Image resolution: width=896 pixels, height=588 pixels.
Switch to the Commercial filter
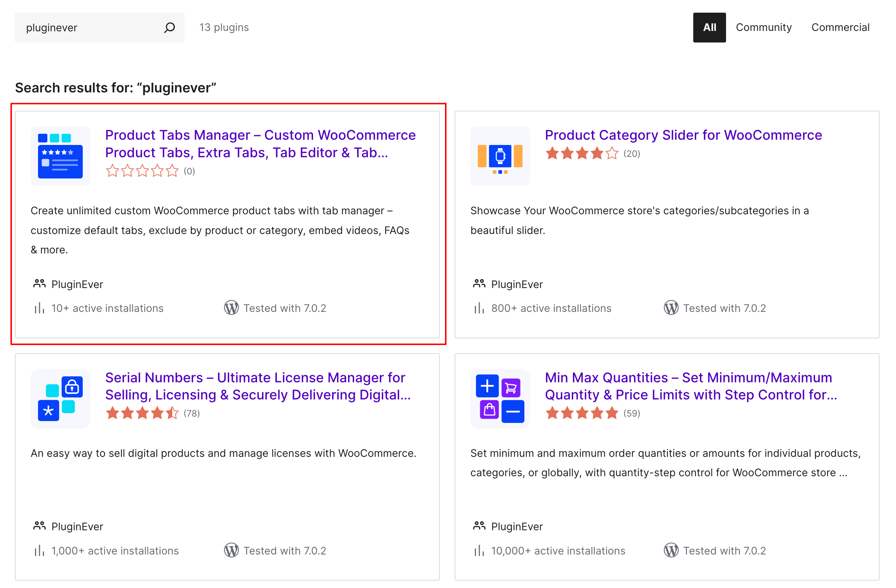(840, 28)
